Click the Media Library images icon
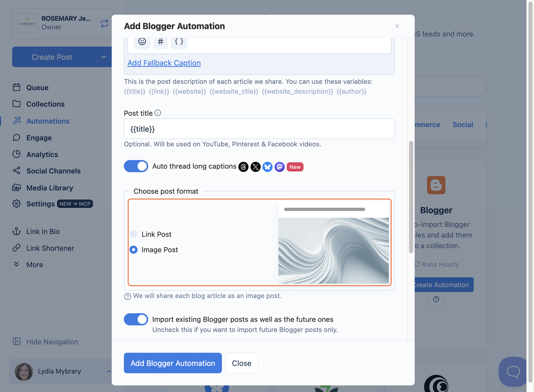Viewport: 534px width, 392px height. point(16,188)
